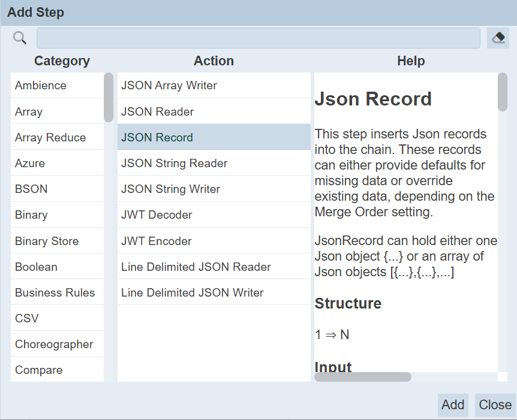Click the magnifying glass search icon

[19, 38]
